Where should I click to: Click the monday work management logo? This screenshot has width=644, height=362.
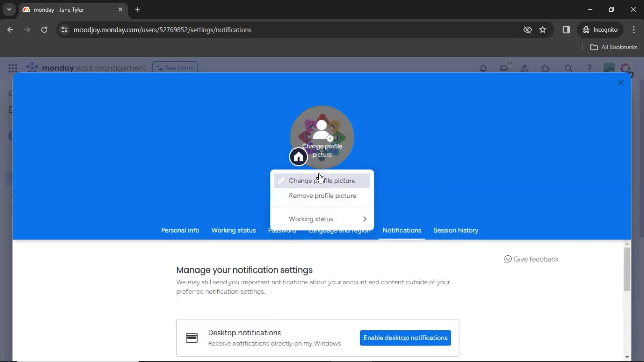pyautogui.click(x=87, y=68)
